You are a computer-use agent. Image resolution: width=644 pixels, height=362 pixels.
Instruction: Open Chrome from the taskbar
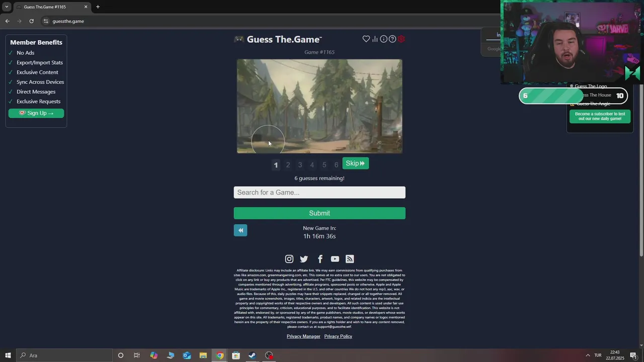point(220,355)
